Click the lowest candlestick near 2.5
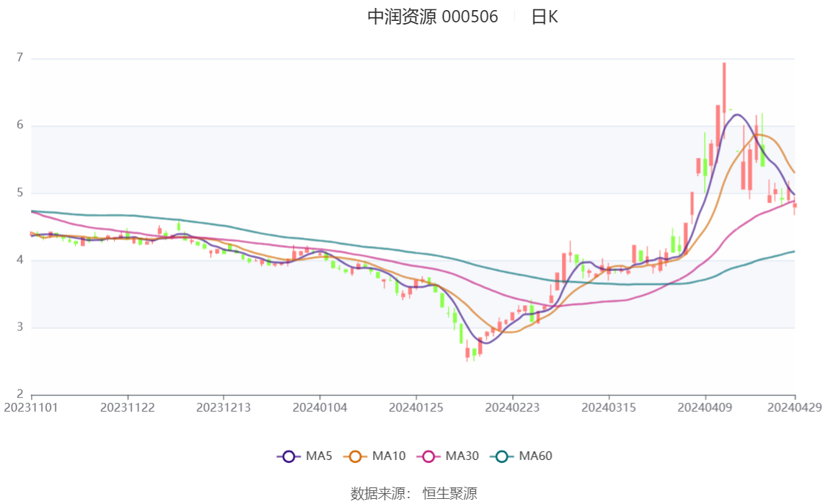 467,351
